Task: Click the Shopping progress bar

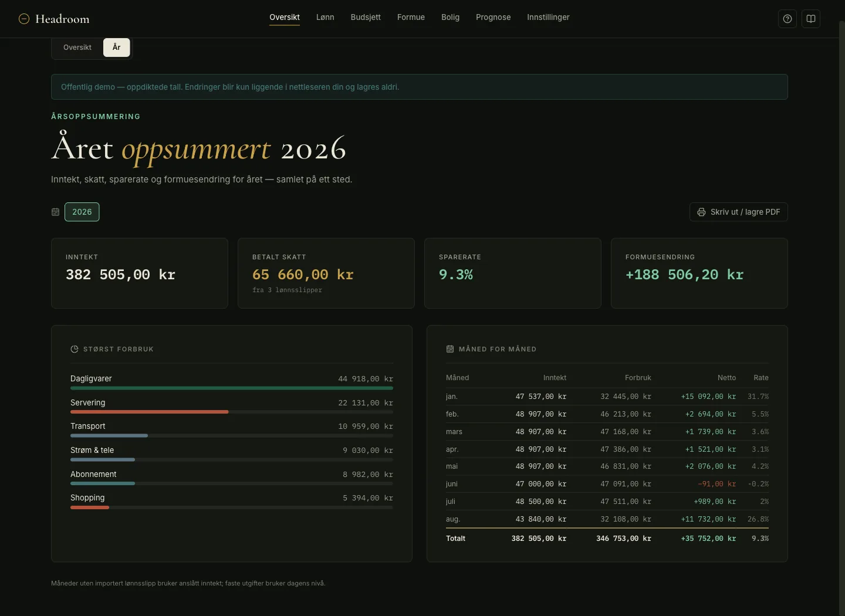Action: tap(90, 507)
